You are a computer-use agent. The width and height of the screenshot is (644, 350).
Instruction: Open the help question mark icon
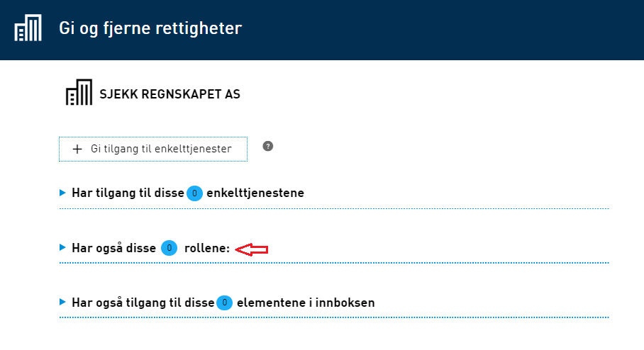(267, 146)
